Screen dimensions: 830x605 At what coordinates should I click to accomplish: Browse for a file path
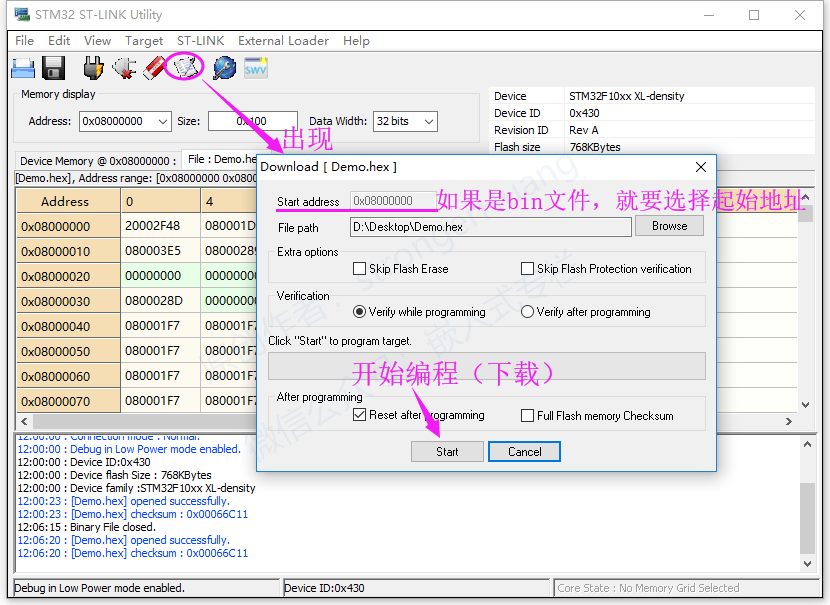click(669, 226)
